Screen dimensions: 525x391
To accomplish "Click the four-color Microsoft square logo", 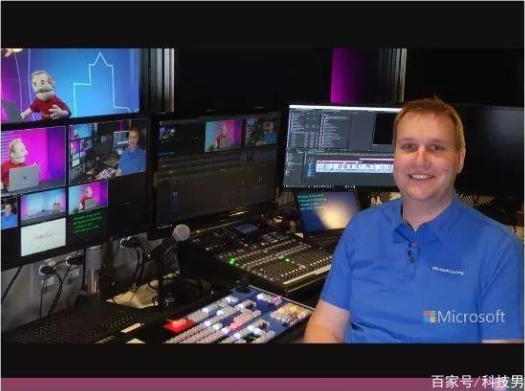I will point(429,317).
